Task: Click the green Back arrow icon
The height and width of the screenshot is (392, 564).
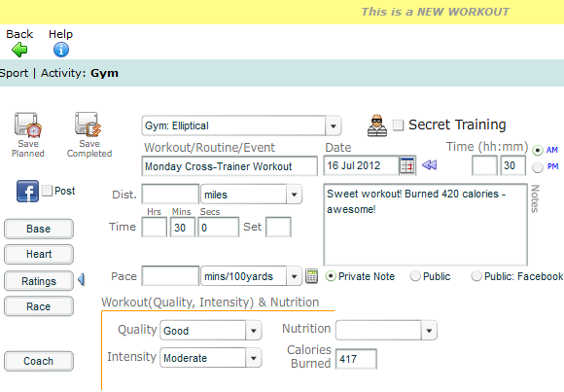Action: tap(19, 50)
